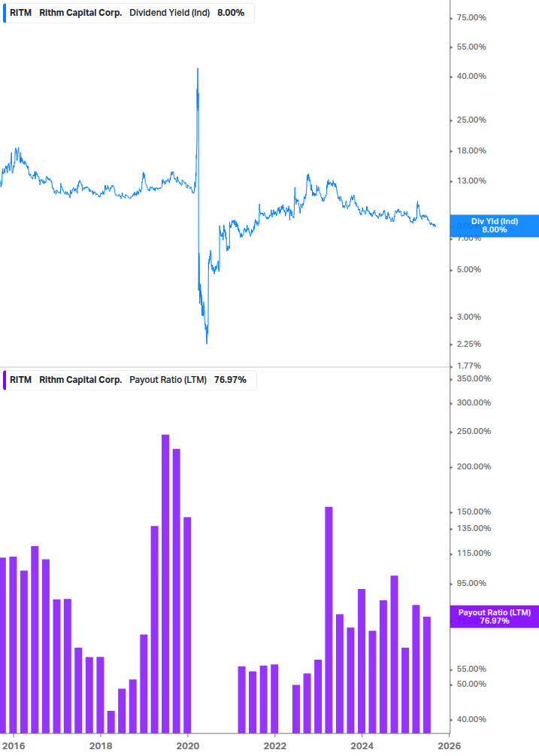Click the 115.00% tick on the payout axis

[474, 553]
